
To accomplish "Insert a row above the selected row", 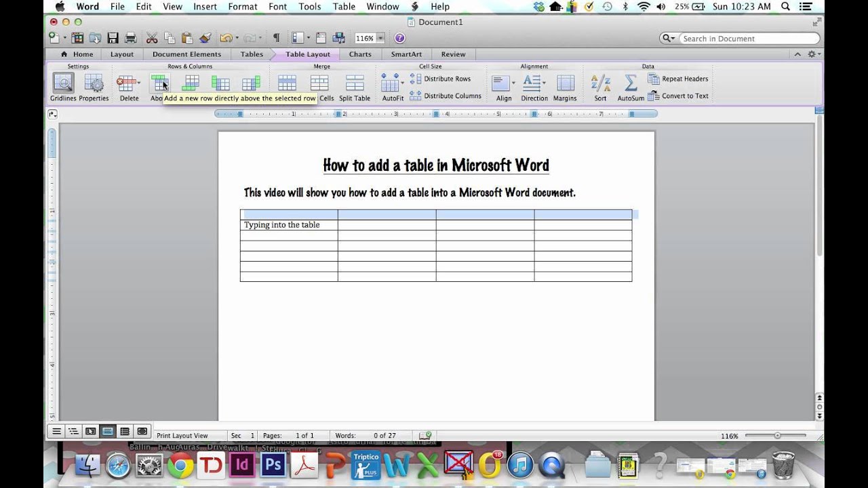I will (x=159, y=83).
